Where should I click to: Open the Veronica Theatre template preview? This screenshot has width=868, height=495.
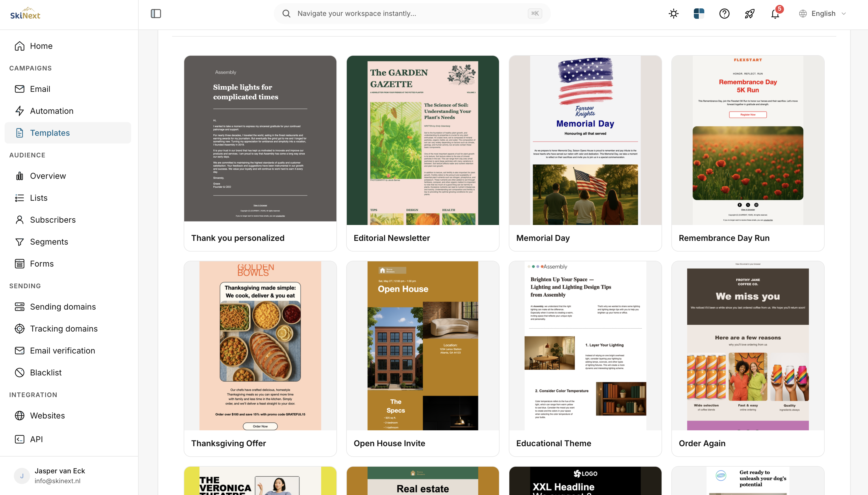pos(260,481)
